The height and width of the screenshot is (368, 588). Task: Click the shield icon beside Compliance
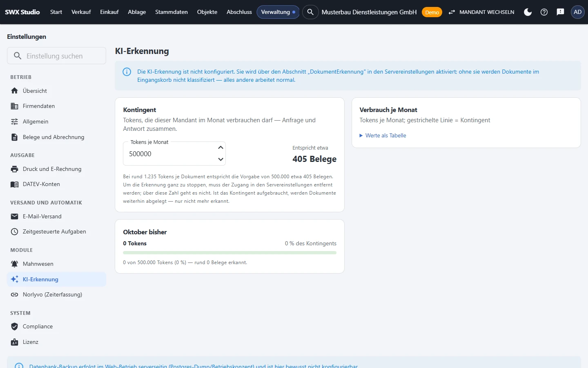tap(15, 326)
